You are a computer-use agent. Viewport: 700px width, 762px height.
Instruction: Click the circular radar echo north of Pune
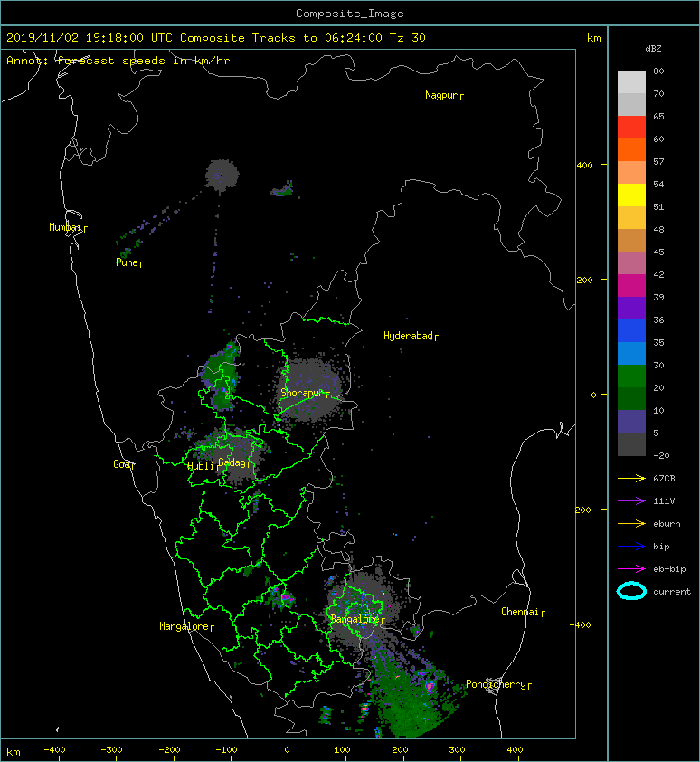(x=222, y=175)
